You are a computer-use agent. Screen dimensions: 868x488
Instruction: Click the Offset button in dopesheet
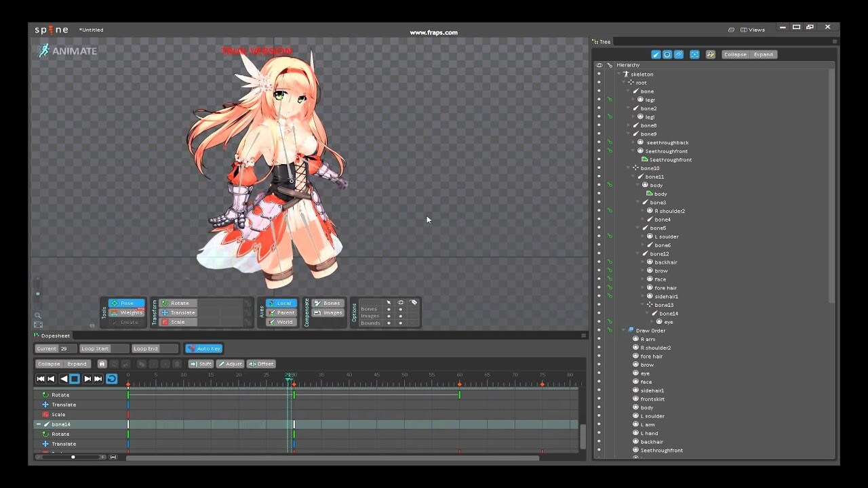pyautogui.click(x=261, y=364)
